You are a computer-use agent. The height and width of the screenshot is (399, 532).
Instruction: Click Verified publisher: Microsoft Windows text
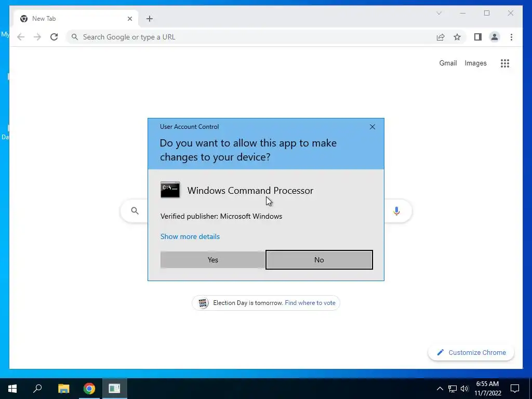(x=221, y=216)
